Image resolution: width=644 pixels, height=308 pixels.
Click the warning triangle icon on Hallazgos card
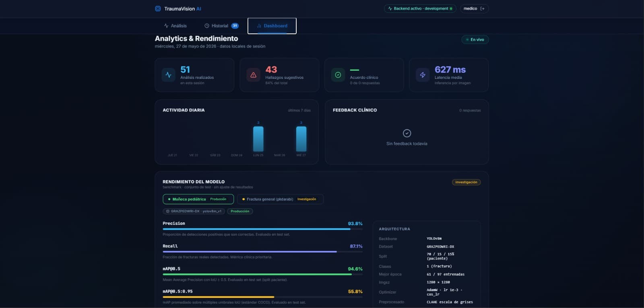(253, 75)
